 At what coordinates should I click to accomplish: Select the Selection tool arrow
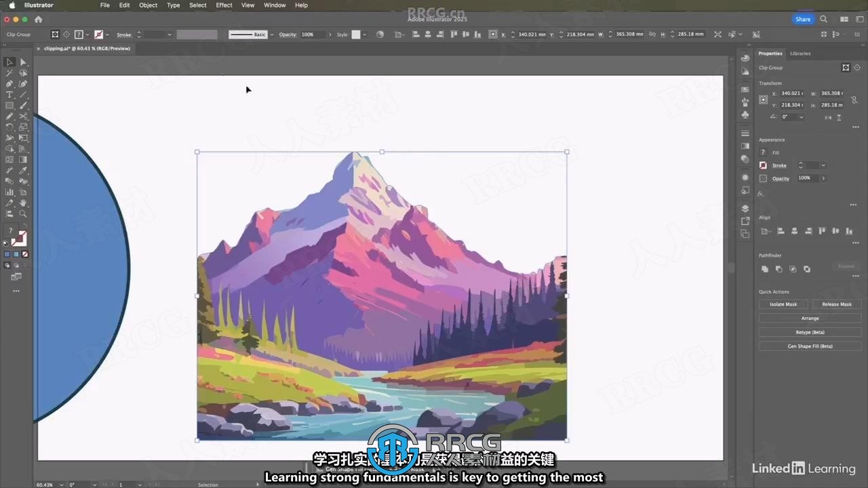[9, 62]
